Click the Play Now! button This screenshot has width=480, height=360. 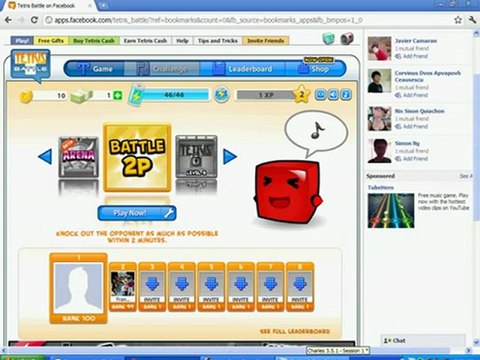(137, 213)
